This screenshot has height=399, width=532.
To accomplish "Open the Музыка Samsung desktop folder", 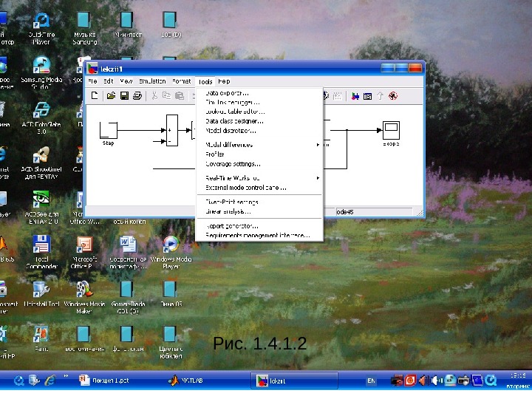I will [84, 28].
